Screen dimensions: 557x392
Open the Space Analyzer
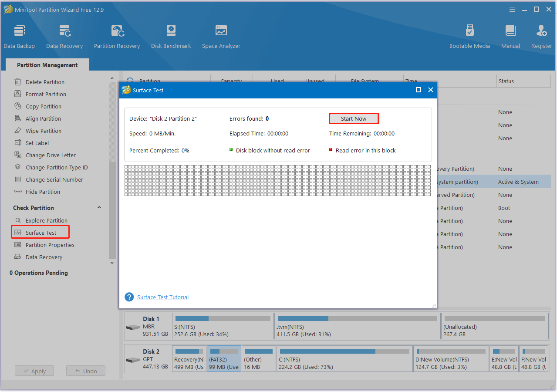coord(221,37)
